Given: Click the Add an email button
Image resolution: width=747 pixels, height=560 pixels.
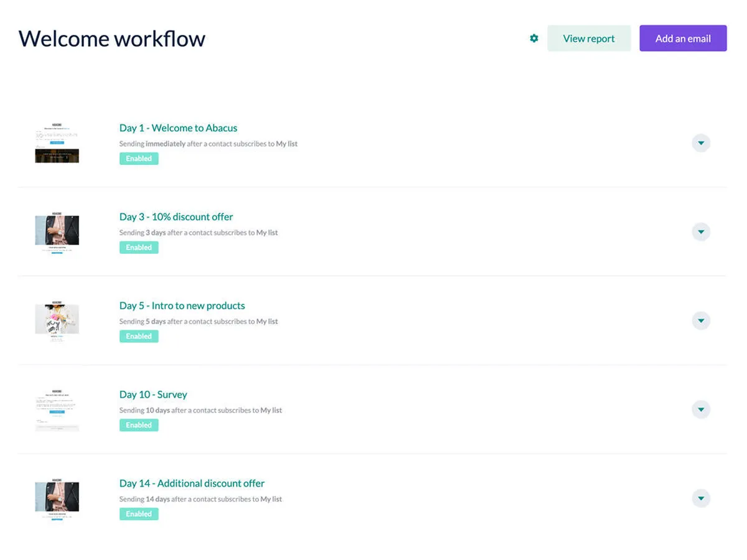Looking at the screenshot, I should click(x=683, y=39).
